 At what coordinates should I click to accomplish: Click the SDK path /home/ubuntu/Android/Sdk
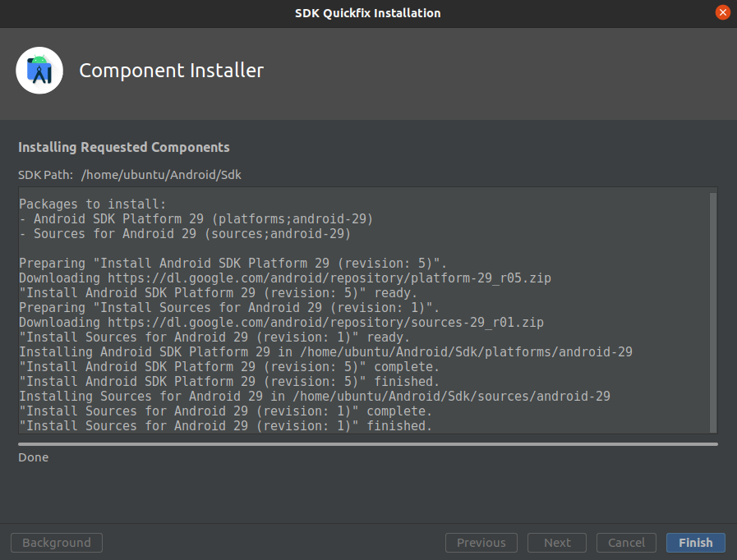point(161,175)
